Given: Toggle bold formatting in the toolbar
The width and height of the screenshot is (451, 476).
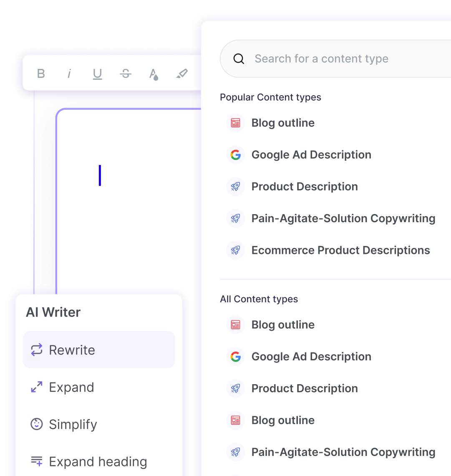Looking at the screenshot, I should click(x=41, y=74).
